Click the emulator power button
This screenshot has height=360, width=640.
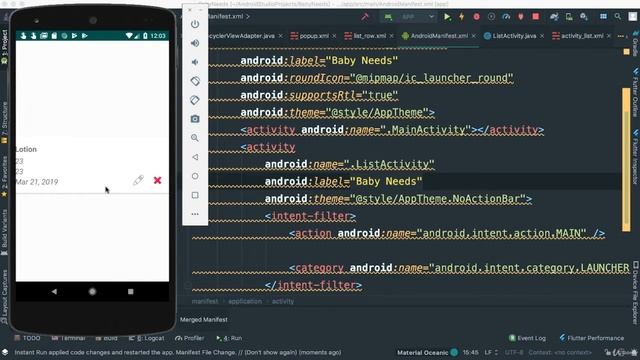click(195, 24)
